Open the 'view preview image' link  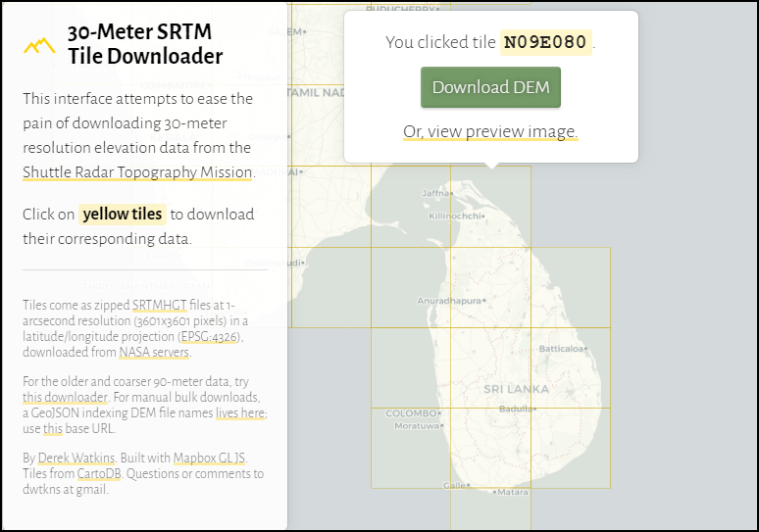(x=490, y=131)
